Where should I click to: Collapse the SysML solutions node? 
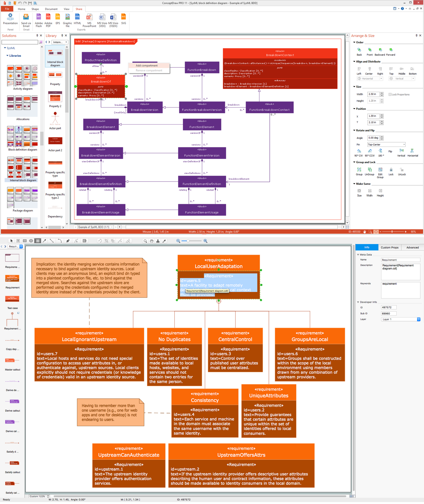point(5,48)
